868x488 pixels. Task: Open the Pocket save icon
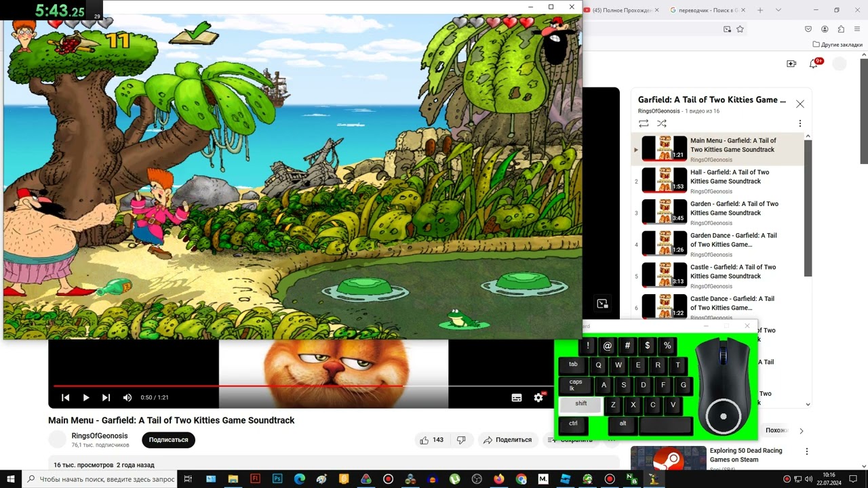point(808,29)
